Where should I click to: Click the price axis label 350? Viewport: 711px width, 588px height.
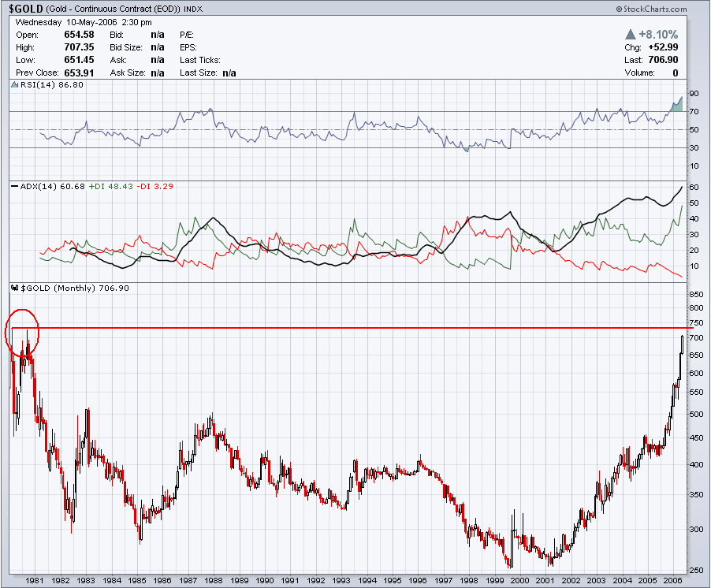696,495
